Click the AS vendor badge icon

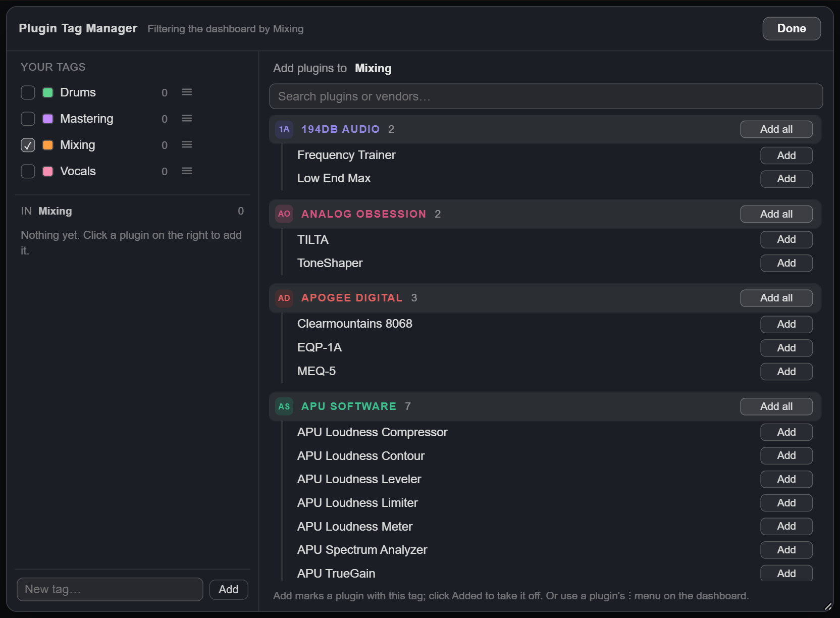(x=284, y=406)
